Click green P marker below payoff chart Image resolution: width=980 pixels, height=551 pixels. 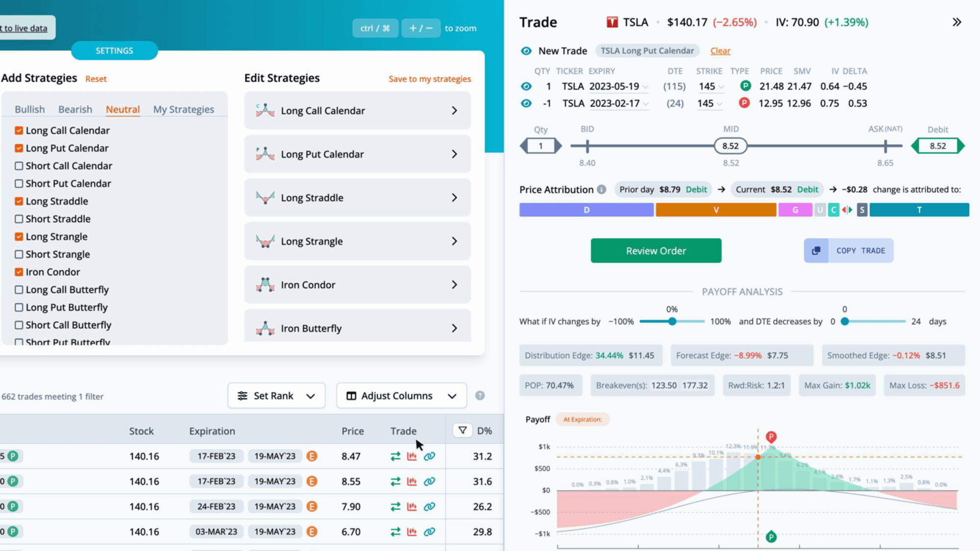(x=771, y=537)
